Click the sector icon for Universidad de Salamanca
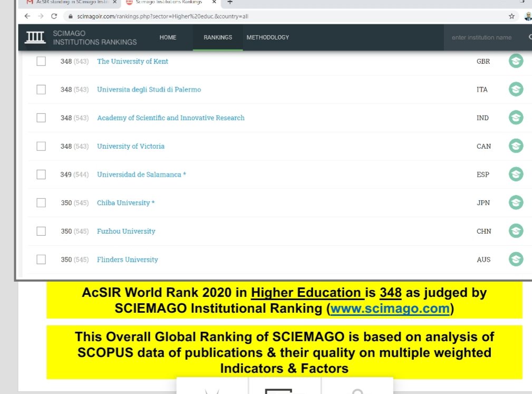Viewport: 532px width, 394px height. click(x=516, y=174)
